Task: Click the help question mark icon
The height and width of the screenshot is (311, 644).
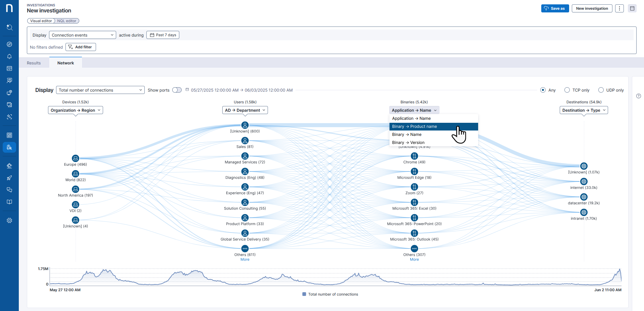Action: (x=638, y=96)
